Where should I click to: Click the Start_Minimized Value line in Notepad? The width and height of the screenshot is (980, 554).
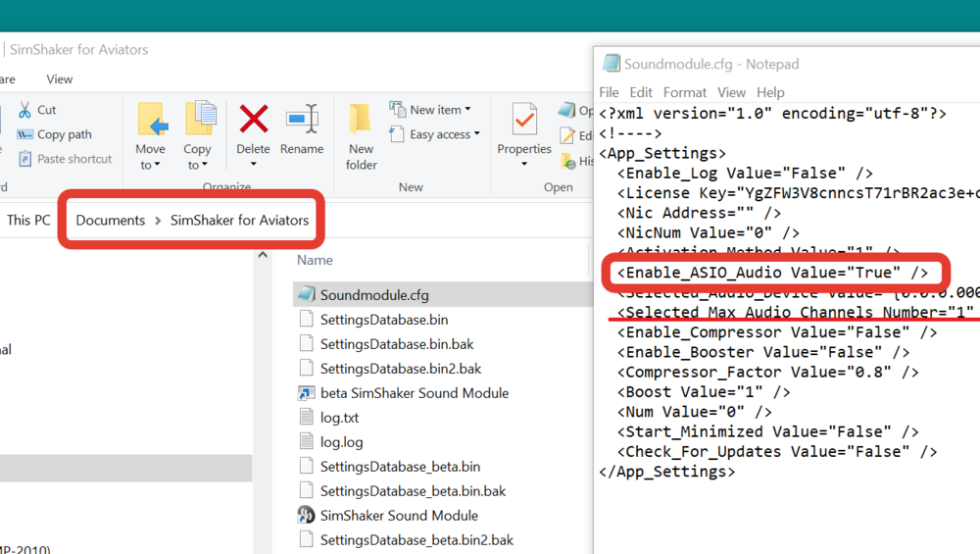768,432
